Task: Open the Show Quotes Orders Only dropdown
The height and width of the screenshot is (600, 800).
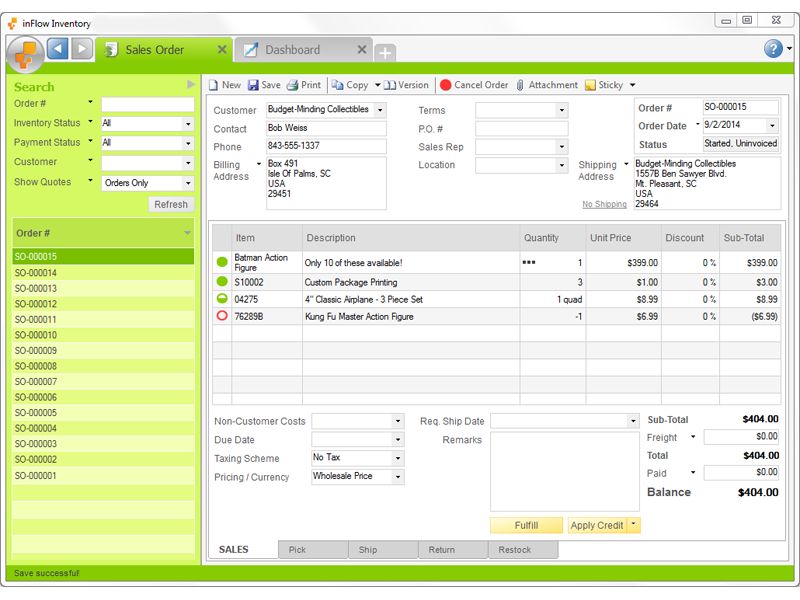Action: pos(187,183)
